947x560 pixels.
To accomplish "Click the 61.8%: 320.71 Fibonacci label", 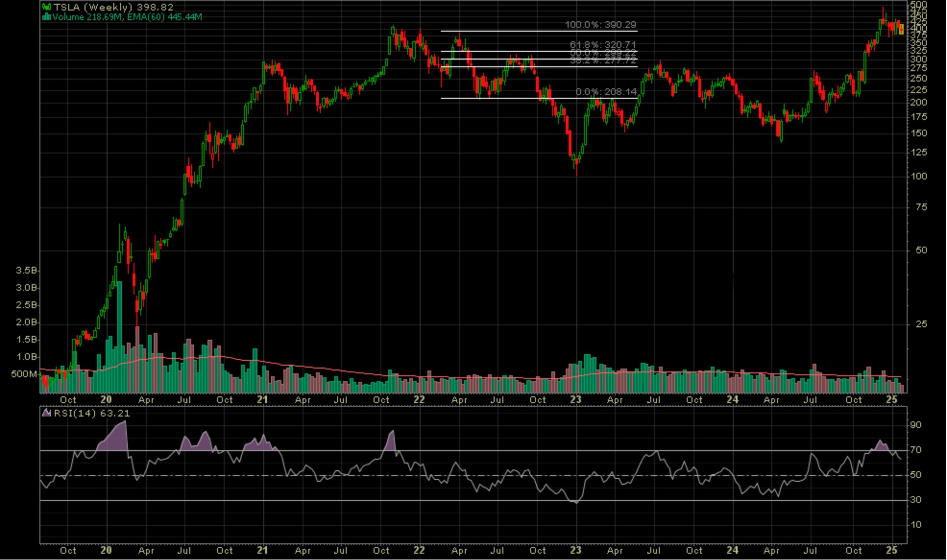I will coord(603,45).
